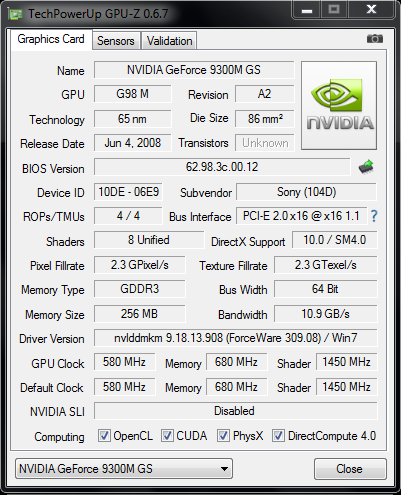The height and width of the screenshot is (495, 401).
Task: Click the Driver Version field
Action: pos(235,338)
